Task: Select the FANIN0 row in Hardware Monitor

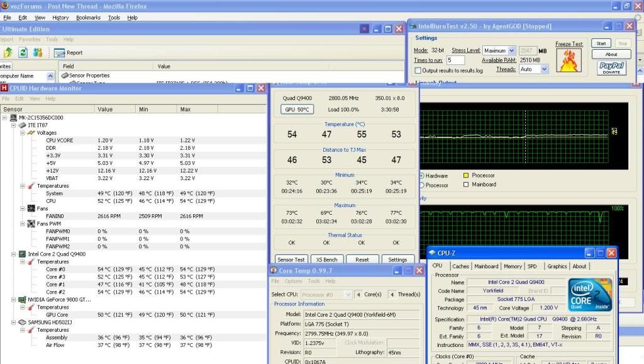Action: [133, 217]
